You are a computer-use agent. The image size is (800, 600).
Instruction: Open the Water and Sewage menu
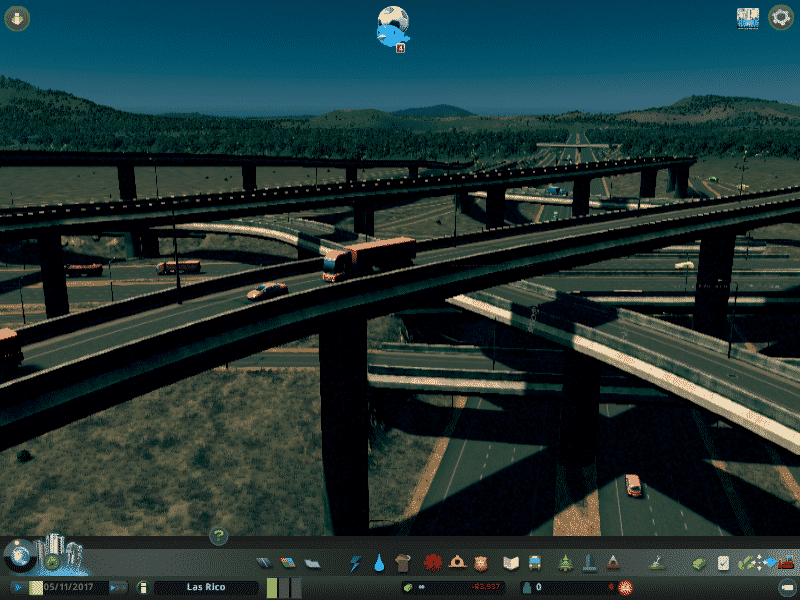tap(379, 563)
